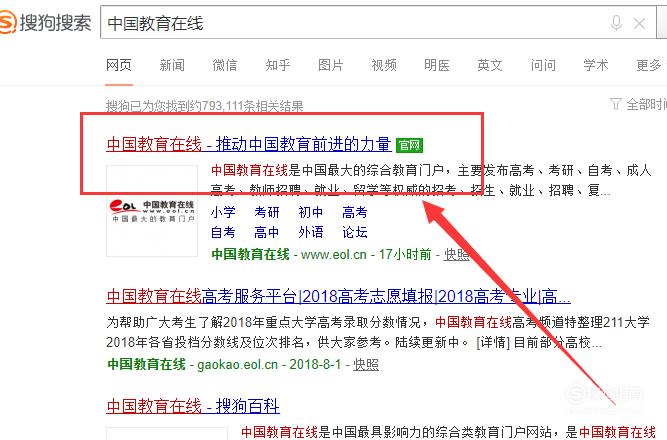Open 快照 for the gaokao.eol.cn result

click(366, 365)
